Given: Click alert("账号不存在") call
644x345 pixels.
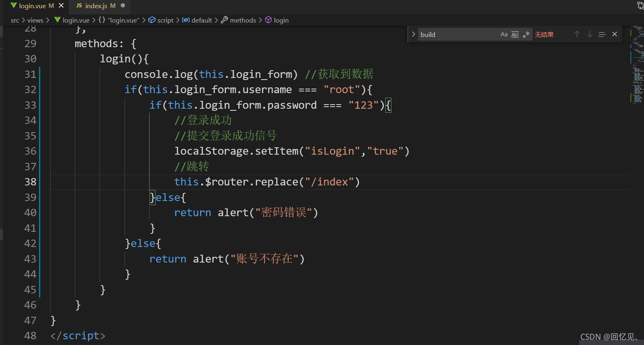Looking at the screenshot, I should coord(249,259).
